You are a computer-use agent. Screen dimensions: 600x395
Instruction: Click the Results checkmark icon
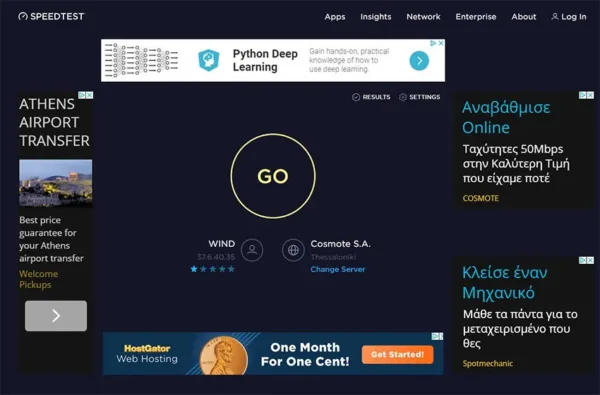click(356, 97)
